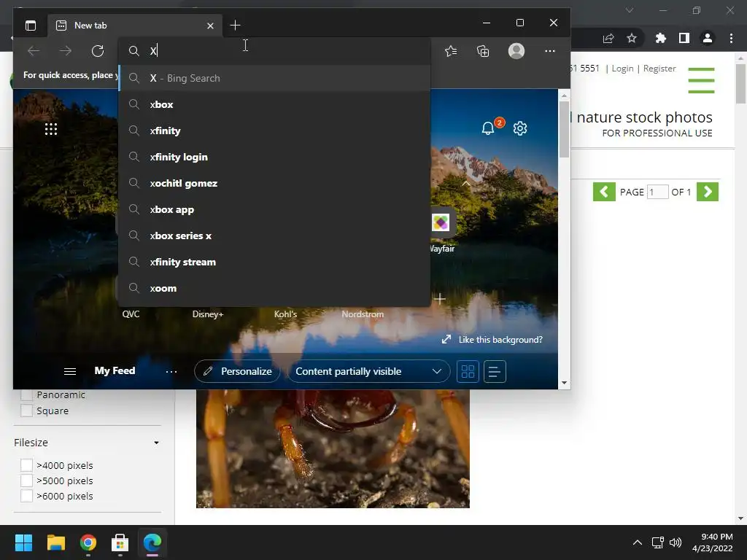Open File Explorer from taskbar

pyautogui.click(x=55, y=542)
